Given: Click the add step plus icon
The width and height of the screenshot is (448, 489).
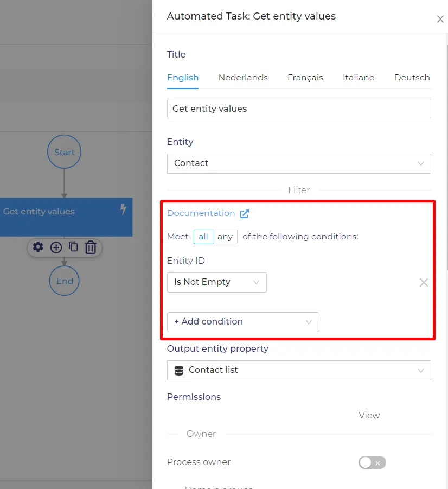Looking at the screenshot, I should (x=56, y=247).
